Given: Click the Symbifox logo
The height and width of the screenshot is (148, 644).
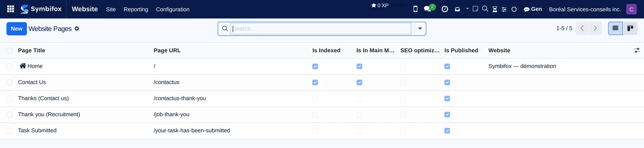Looking at the screenshot, I should coord(41,9).
